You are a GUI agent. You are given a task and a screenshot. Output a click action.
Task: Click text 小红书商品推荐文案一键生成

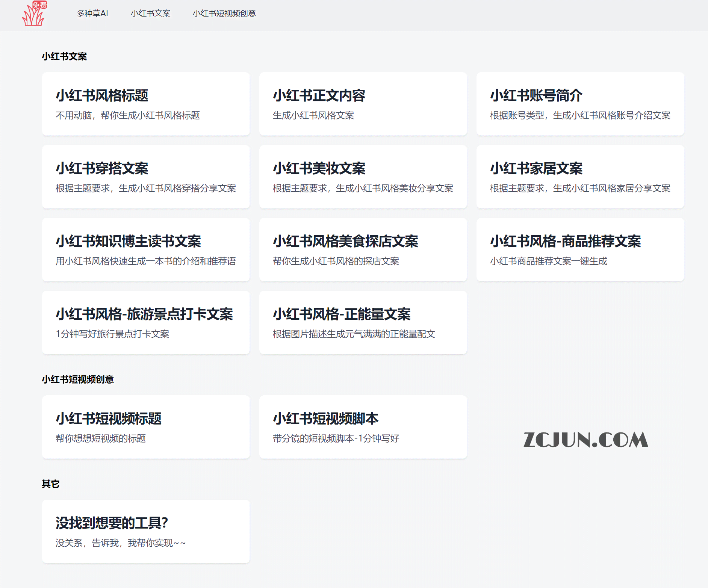(549, 261)
